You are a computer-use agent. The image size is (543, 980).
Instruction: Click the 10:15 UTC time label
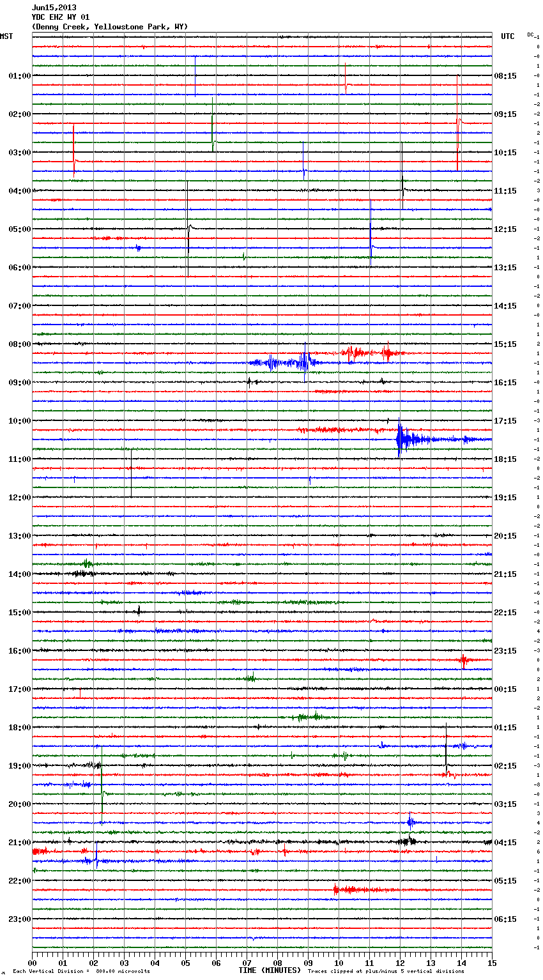[505, 153]
